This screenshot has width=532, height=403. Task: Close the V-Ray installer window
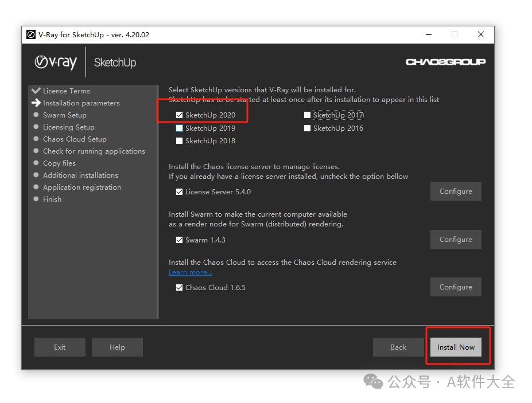click(x=481, y=34)
